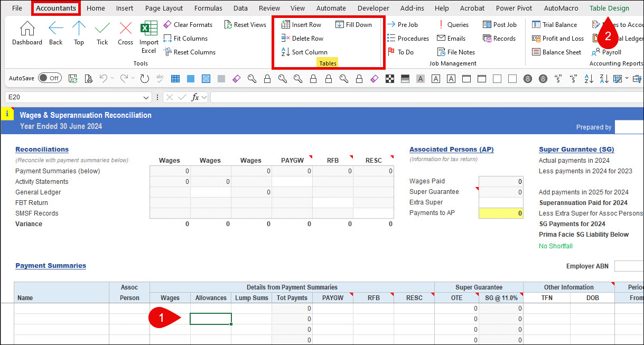Image resolution: width=644 pixels, height=345 pixels.
Task: Open Procedures list
Action: click(x=408, y=39)
